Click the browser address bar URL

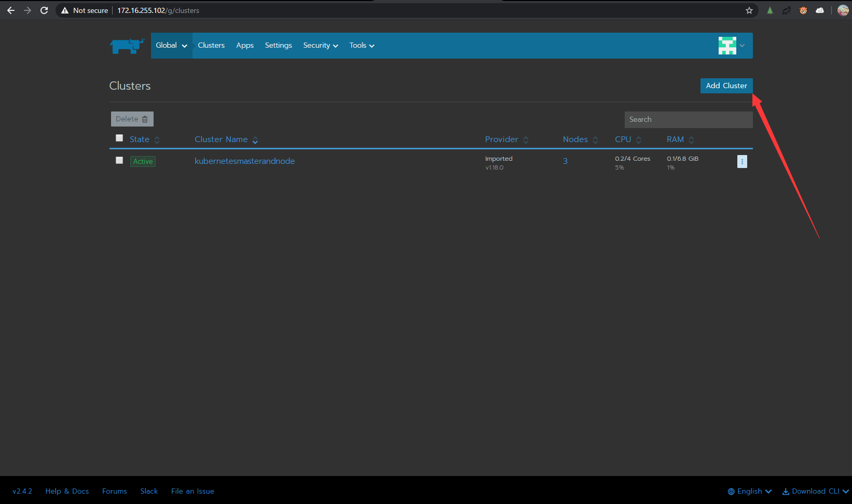[158, 10]
